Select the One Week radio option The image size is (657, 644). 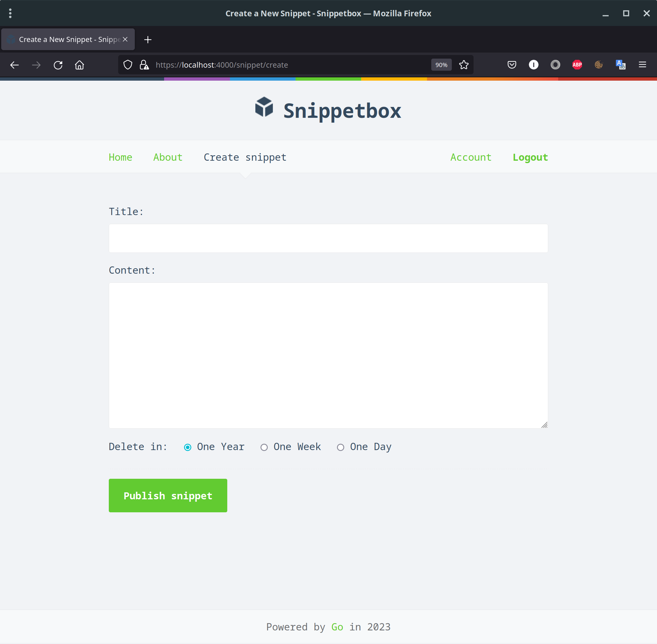[264, 447]
